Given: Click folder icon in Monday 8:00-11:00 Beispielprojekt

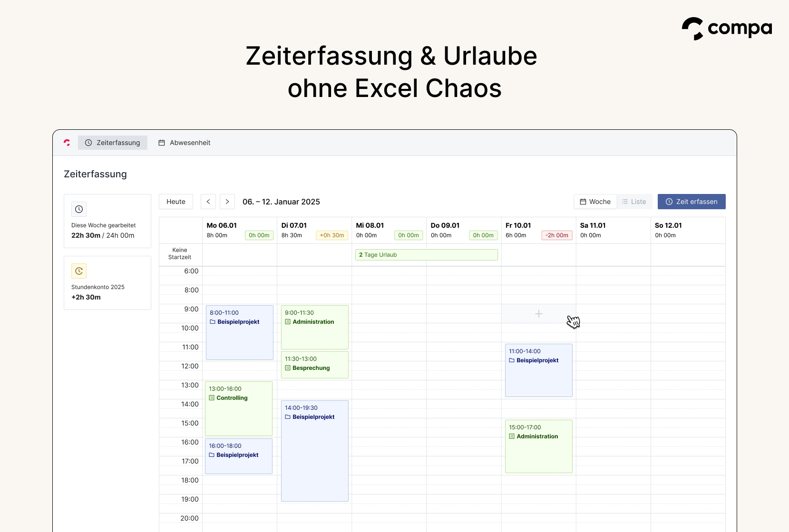Looking at the screenshot, I should point(213,322).
